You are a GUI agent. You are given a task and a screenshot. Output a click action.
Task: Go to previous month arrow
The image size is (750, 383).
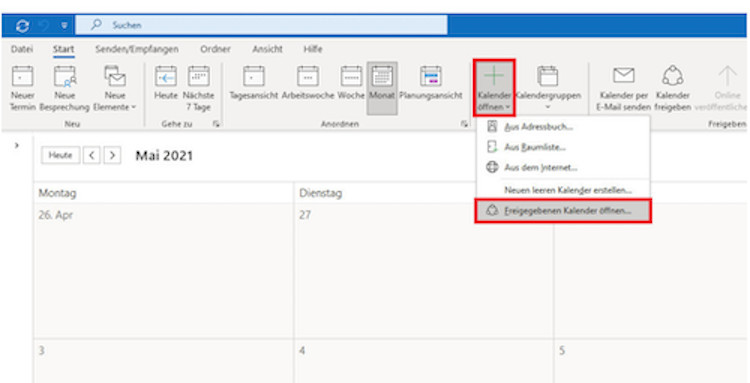pyautogui.click(x=92, y=155)
